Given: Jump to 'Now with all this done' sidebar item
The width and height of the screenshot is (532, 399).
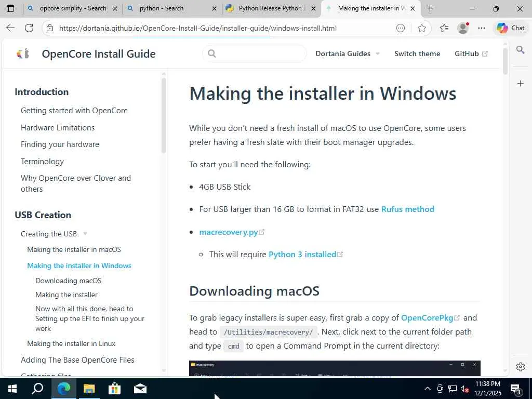Looking at the screenshot, I should pyautogui.click(x=90, y=318).
